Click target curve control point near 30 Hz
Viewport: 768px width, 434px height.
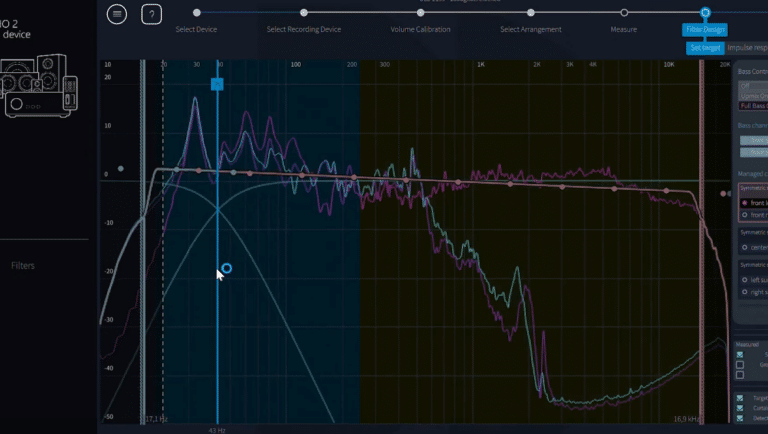[198, 171]
